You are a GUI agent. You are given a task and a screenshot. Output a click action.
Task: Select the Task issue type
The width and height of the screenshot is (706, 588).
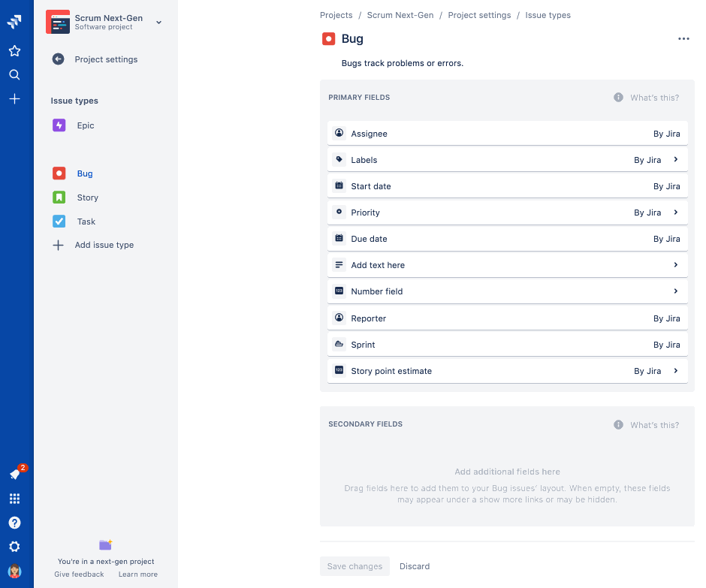coord(86,222)
